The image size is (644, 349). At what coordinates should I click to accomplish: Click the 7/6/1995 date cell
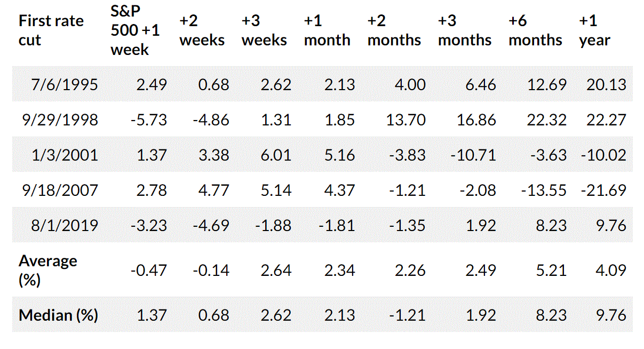click(65, 84)
